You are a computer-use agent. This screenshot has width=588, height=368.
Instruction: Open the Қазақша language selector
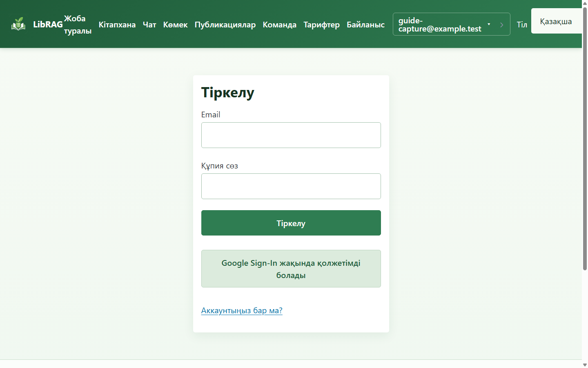556,21
